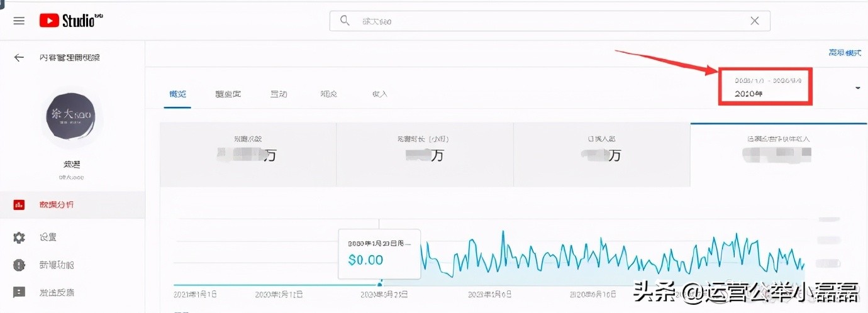868x313 pixels.
Task: Click the send feedback speech-bubble icon
Action: point(19,292)
